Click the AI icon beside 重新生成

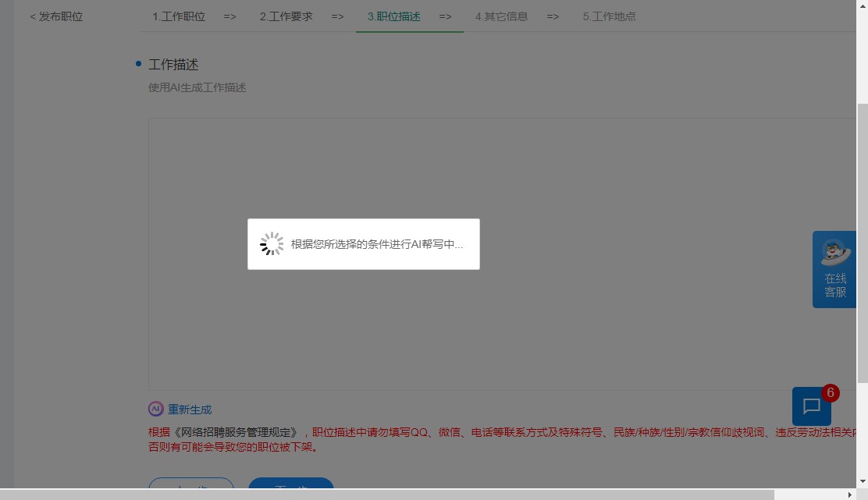(155, 409)
